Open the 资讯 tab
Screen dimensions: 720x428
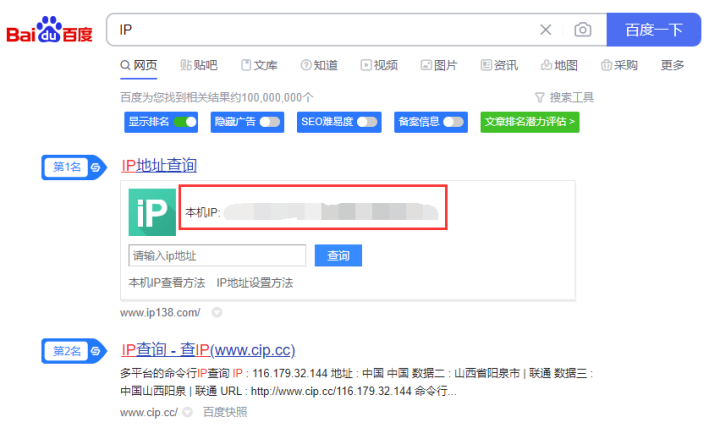point(499,65)
